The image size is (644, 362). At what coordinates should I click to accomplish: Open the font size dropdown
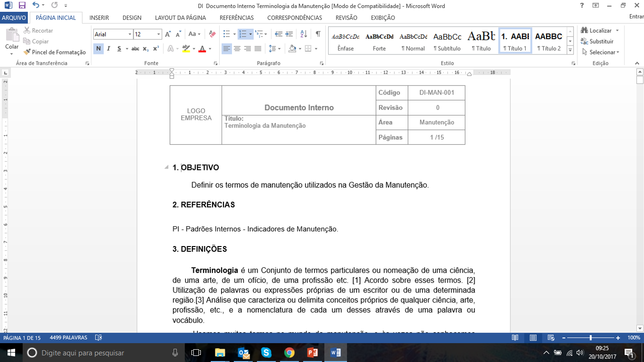[159, 34]
